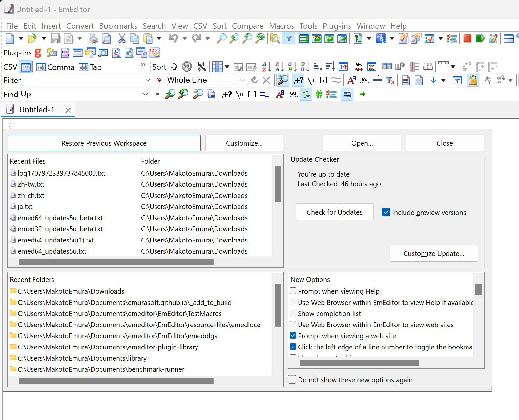
Task: Click the Print icon in the toolbar
Action: [93, 39]
